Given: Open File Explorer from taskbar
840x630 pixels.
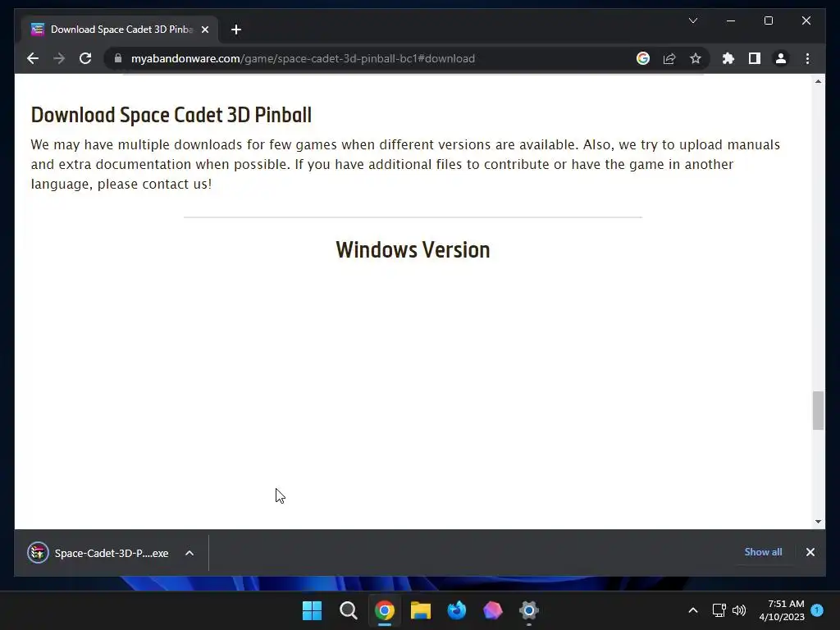Looking at the screenshot, I should pyautogui.click(x=421, y=610).
